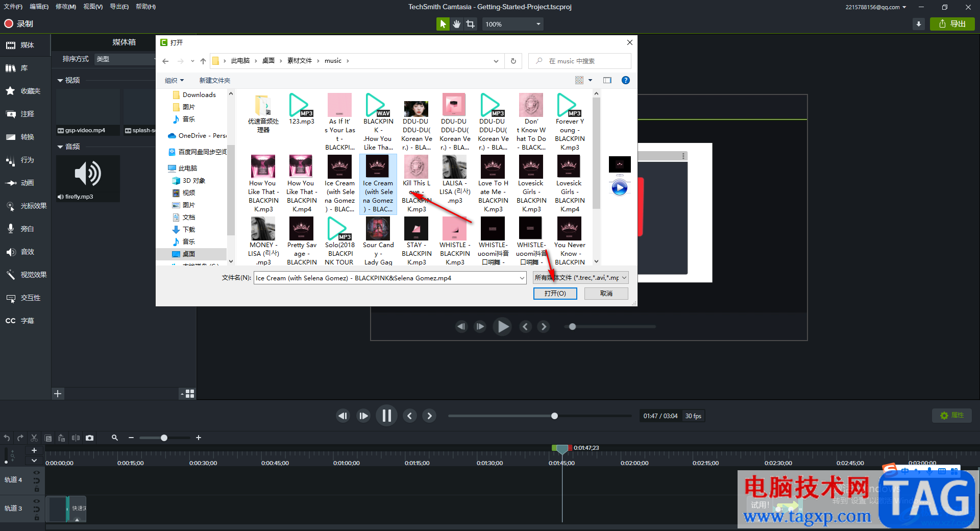
Task: Expand the track options chevron below add-track
Action: coord(34,460)
